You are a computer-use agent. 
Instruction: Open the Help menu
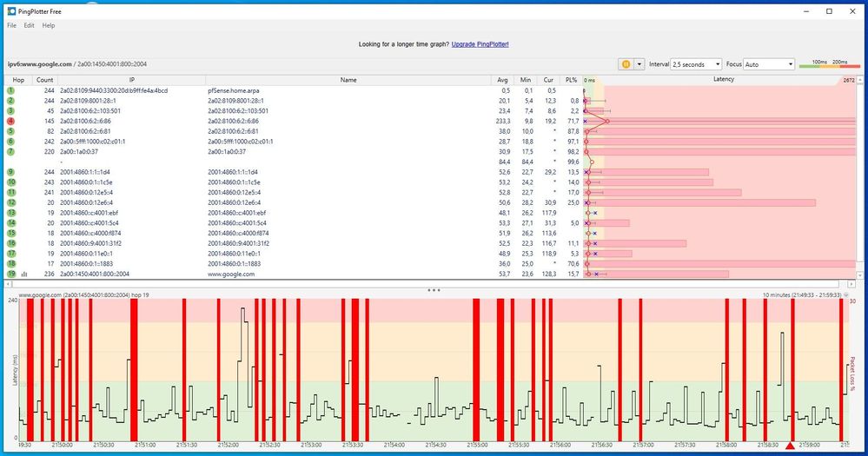pyautogui.click(x=49, y=25)
